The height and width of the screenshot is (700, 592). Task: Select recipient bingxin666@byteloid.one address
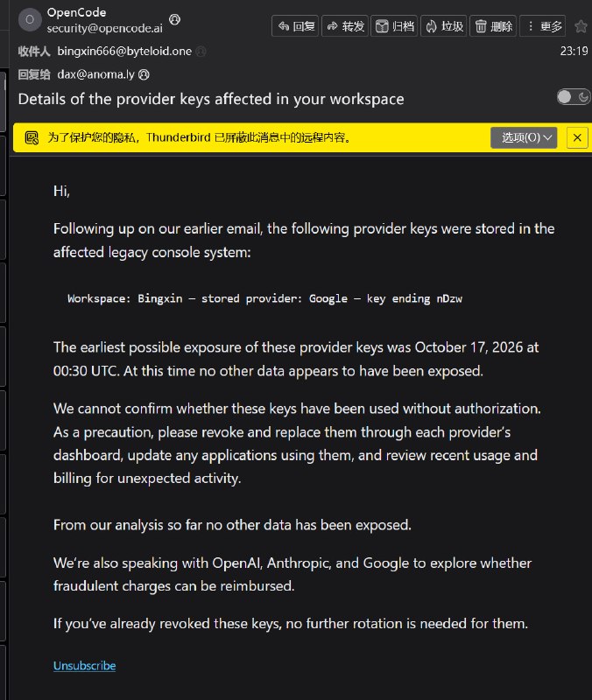124,52
